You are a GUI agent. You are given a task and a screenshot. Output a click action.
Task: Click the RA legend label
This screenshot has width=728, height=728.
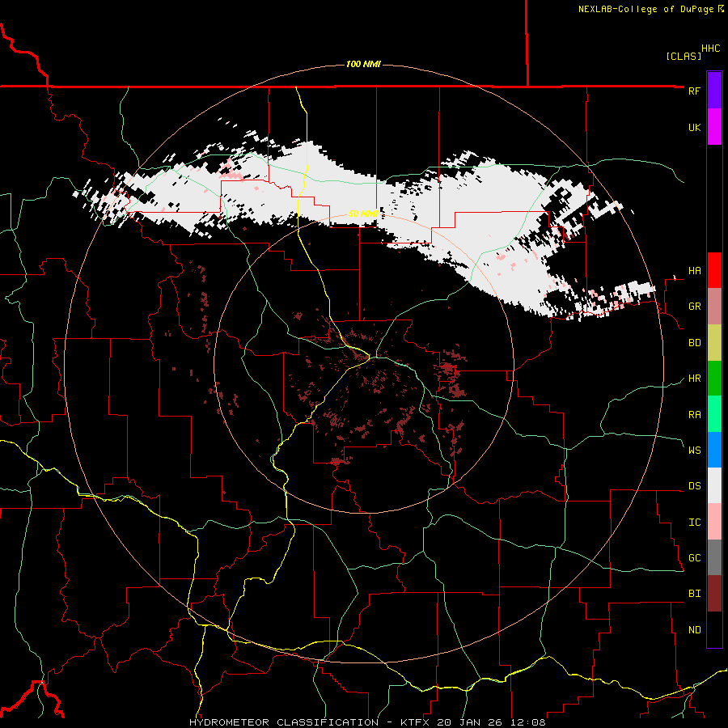[694, 415]
